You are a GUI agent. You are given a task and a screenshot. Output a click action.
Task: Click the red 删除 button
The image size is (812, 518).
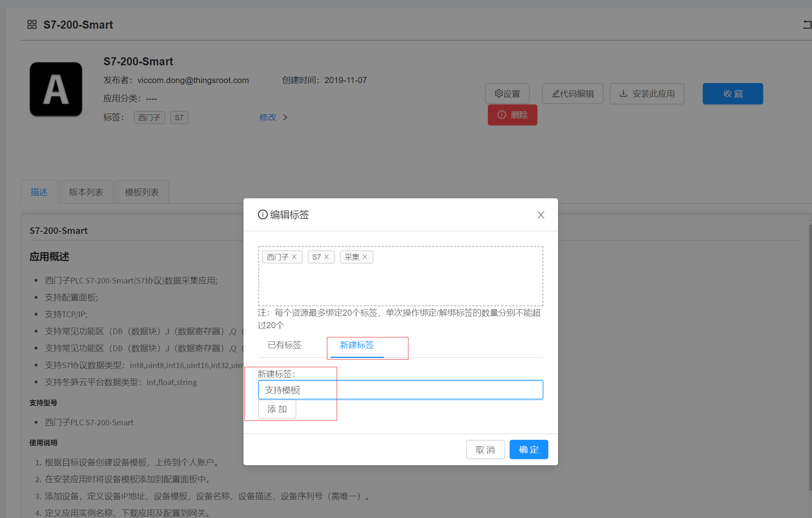pyautogui.click(x=512, y=115)
